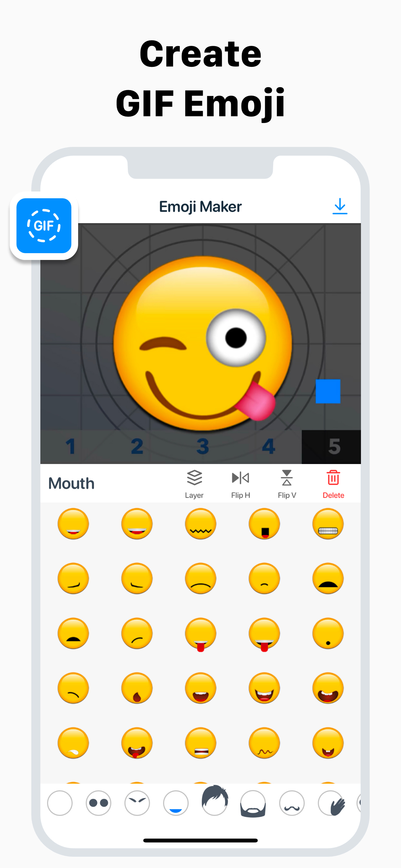Switch to the mustache category

point(292,803)
